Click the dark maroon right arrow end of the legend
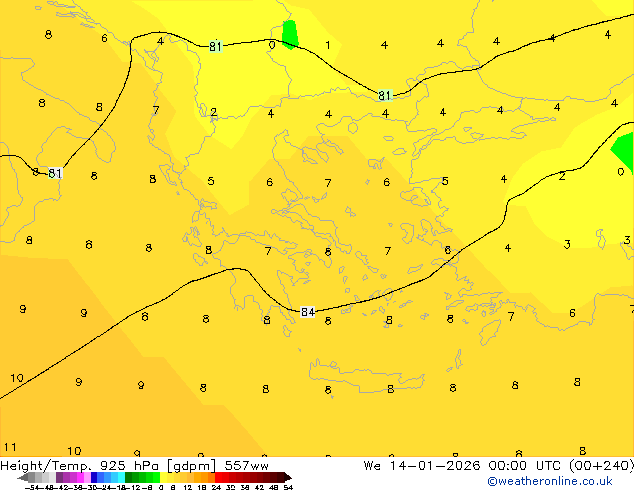The image size is (634, 490). (288, 478)
